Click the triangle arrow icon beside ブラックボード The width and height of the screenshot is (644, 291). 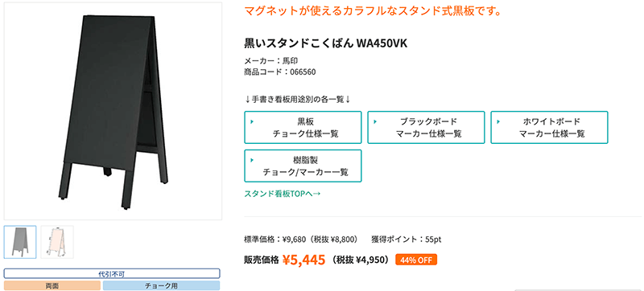[x=375, y=121]
